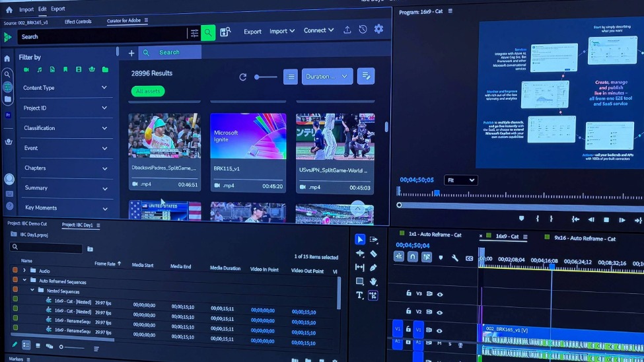Toggle V3 track lock
This screenshot has height=362, width=644.
(x=408, y=293)
